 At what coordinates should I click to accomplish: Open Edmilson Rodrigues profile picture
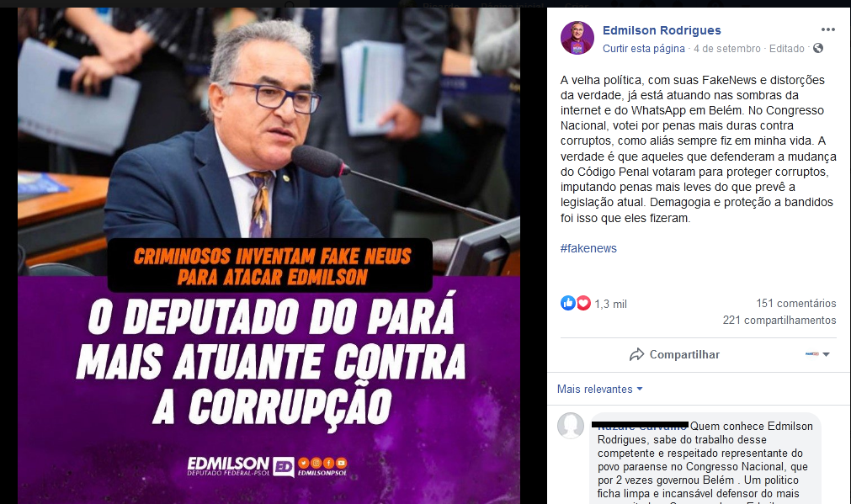pyautogui.click(x=577, y=38)
